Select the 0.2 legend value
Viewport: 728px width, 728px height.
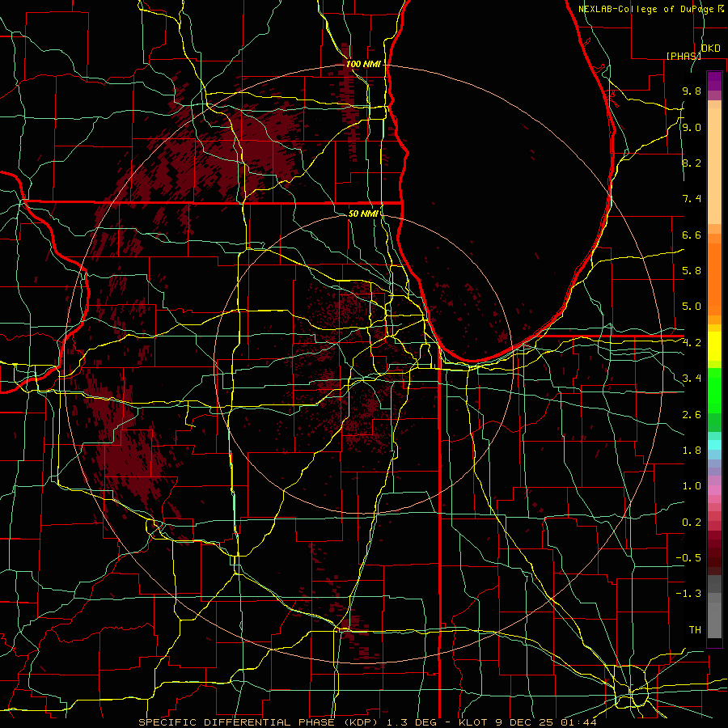pos(692,523)
